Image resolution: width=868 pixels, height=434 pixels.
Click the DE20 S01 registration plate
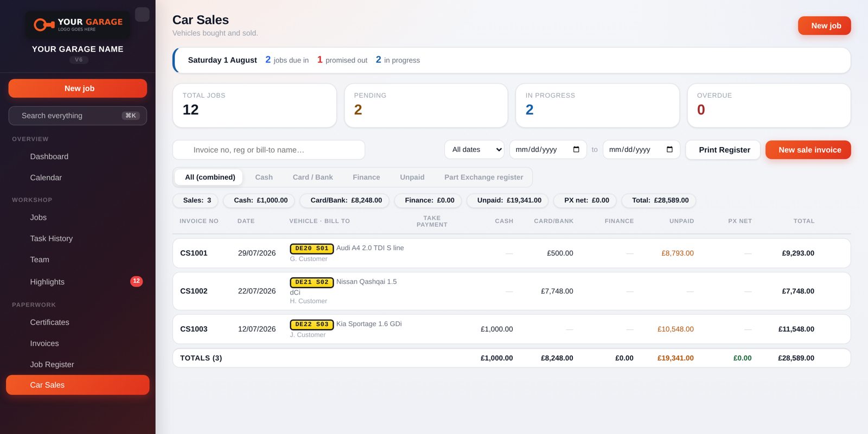[312, 248]
